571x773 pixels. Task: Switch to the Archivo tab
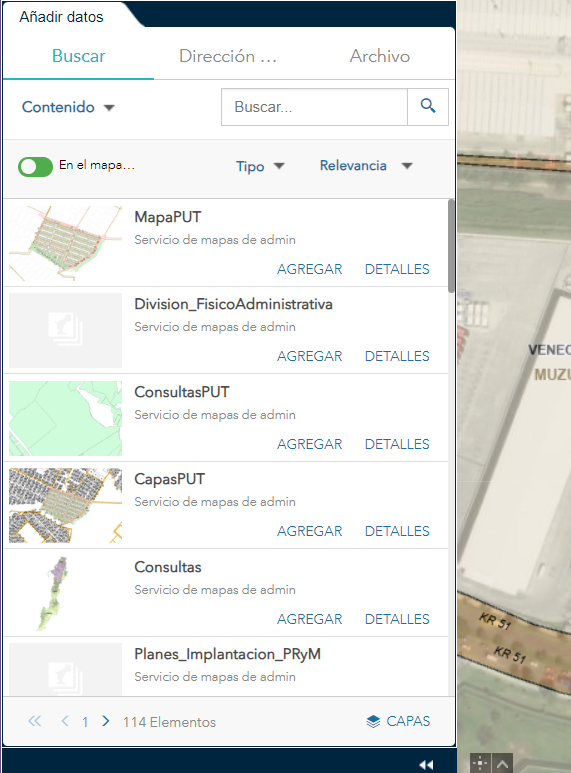pos(380,56)
